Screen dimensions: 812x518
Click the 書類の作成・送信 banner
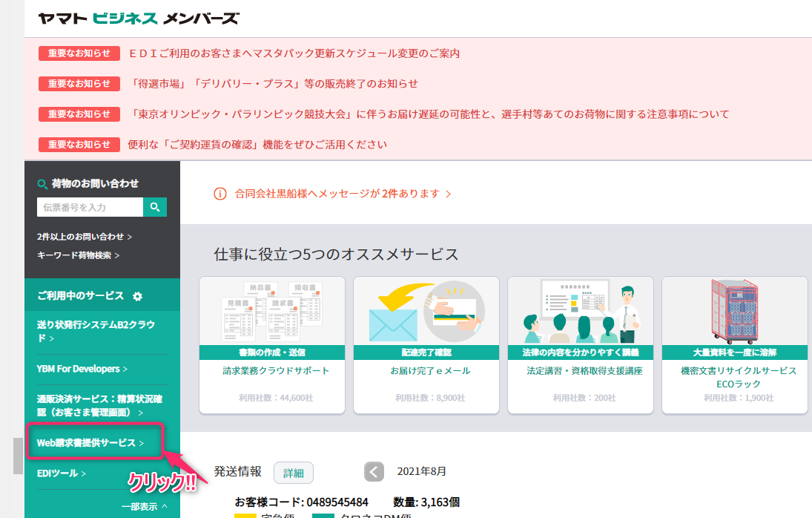pyautogui.click(x=272, y=353)
